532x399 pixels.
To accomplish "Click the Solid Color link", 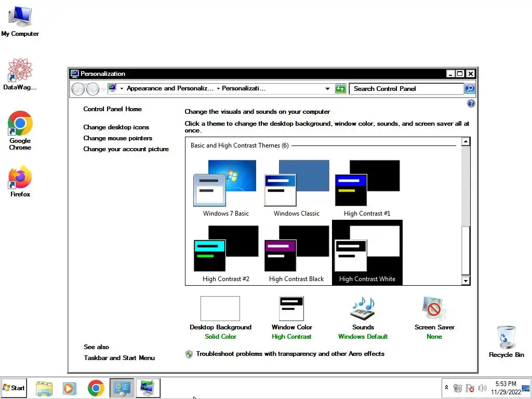I will coord(220,337).
